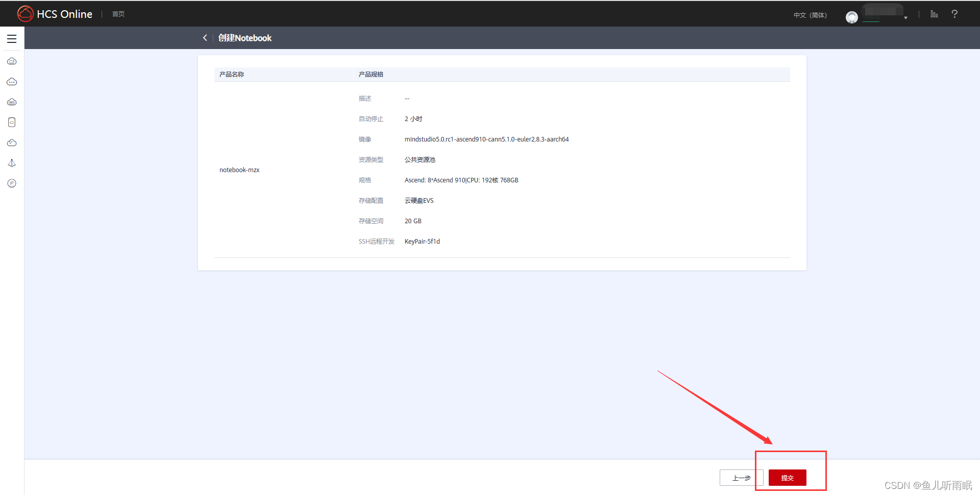Open the 中文（简体）language selector

point(810,15)
